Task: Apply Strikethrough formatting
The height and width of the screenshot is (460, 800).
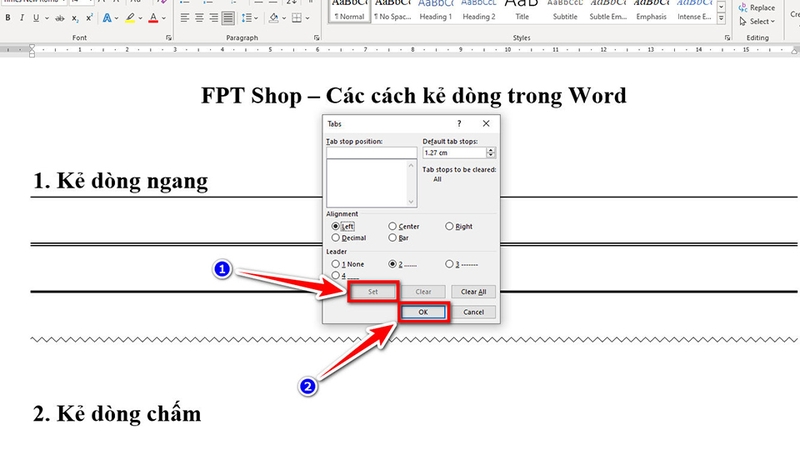Action: [x=60, y=18]
